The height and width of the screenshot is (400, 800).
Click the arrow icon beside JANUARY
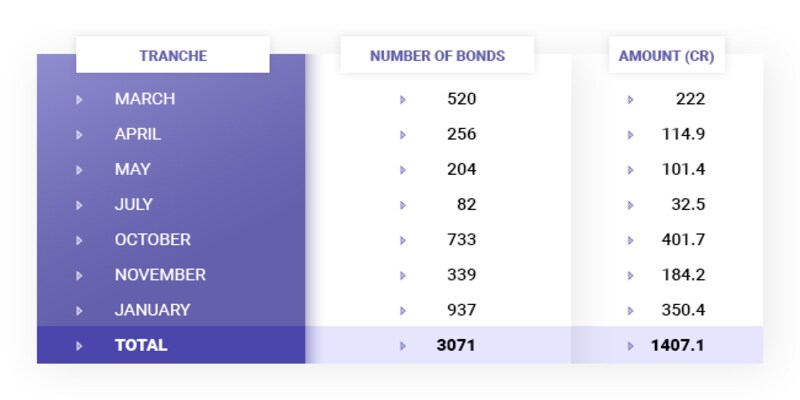(79, 310)
